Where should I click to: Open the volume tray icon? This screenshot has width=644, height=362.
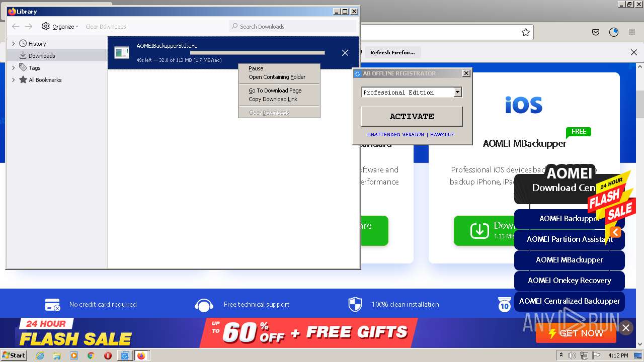tap(572, 355)
